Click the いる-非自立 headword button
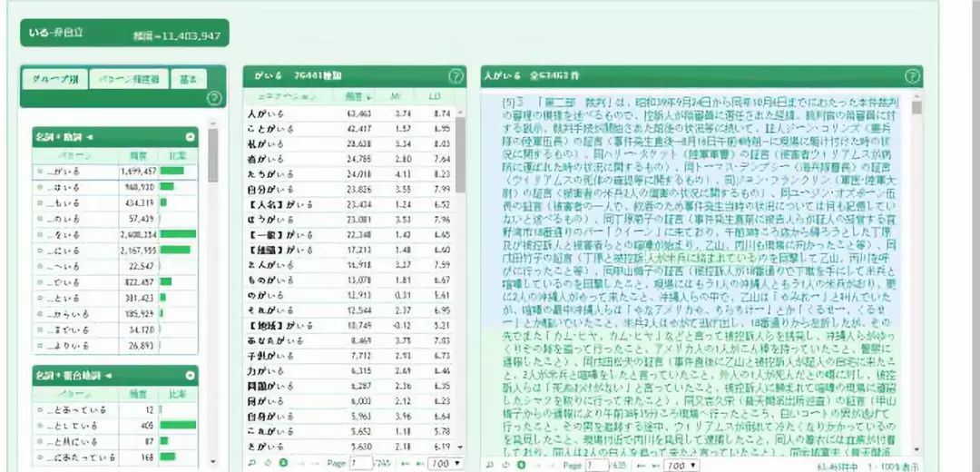 [x=124, y=34]
